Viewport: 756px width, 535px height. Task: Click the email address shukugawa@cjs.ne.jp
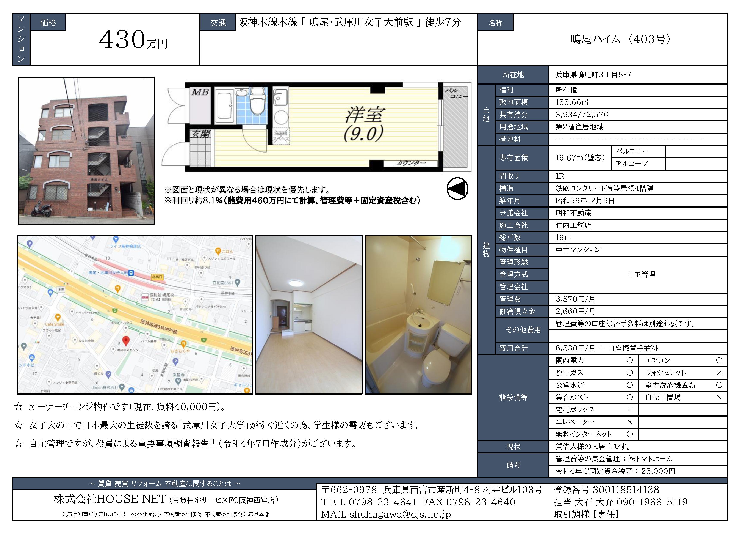point(400,514)
